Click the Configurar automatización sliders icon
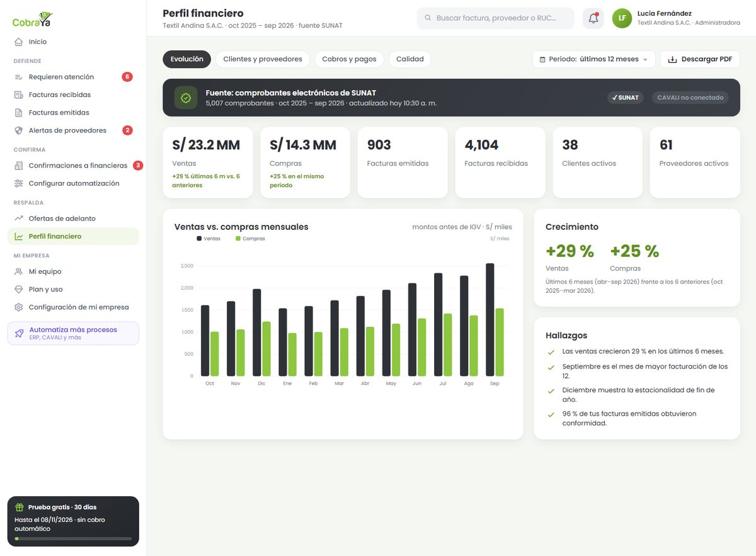The image size is (756, 556). [19, 183]
